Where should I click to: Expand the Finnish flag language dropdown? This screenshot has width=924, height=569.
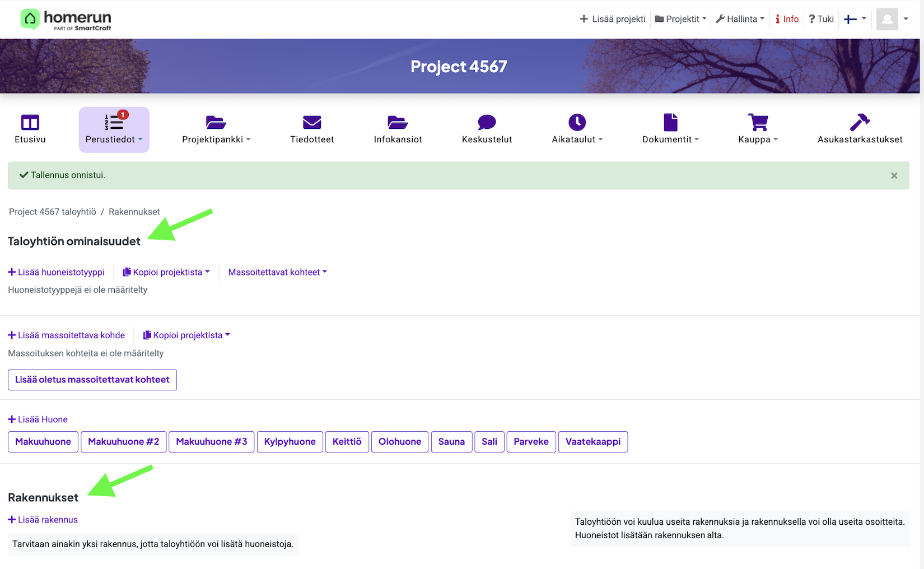tap(855, 19)
